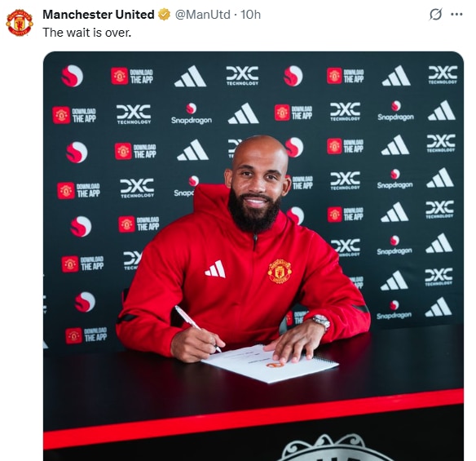Click the gold verified badge
Viewport: 476px width, 461px height.
click(x=164, y=15)
